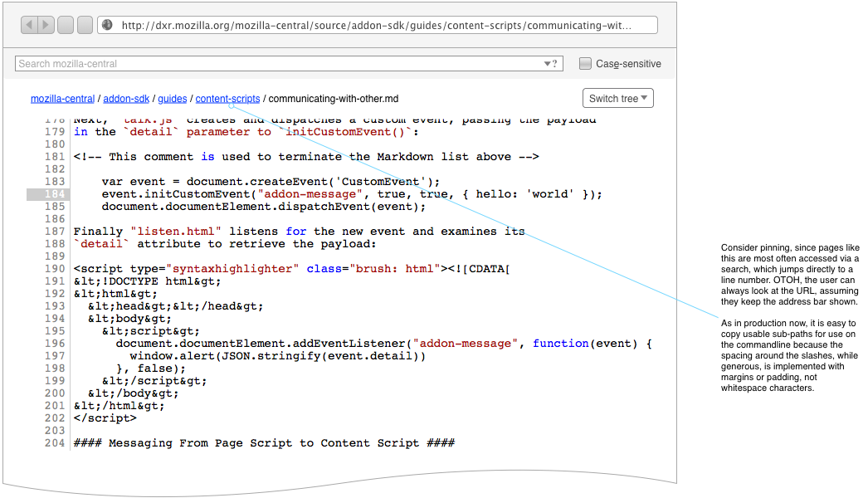Click the Search mozilla-central field
Screen dimensions: 868x498
[x=289, y=64]
